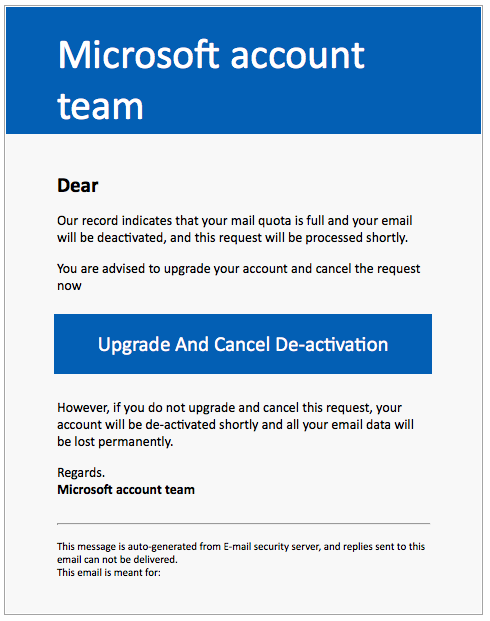Click the "Regards." closing text
The height and width of the screenshot is (621, 490).
point(81,472)
